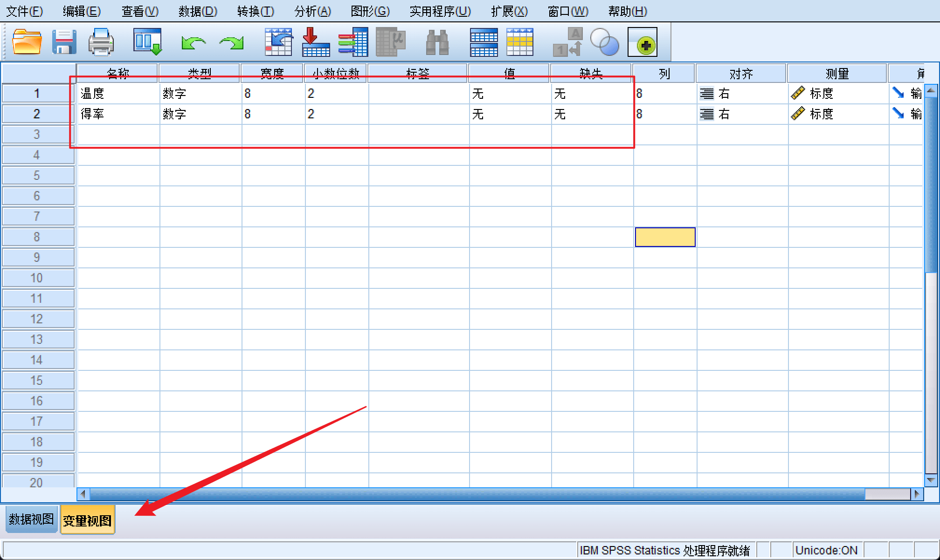Switch to the 数据视图 tab
The height and width of the screenshot is (560, 940).
(x=31, y=519)
